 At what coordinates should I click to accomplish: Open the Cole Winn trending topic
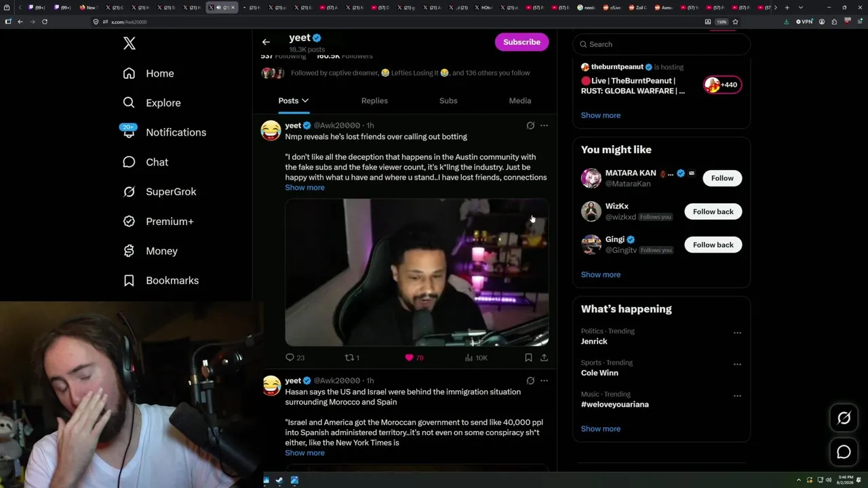(599, 373)
